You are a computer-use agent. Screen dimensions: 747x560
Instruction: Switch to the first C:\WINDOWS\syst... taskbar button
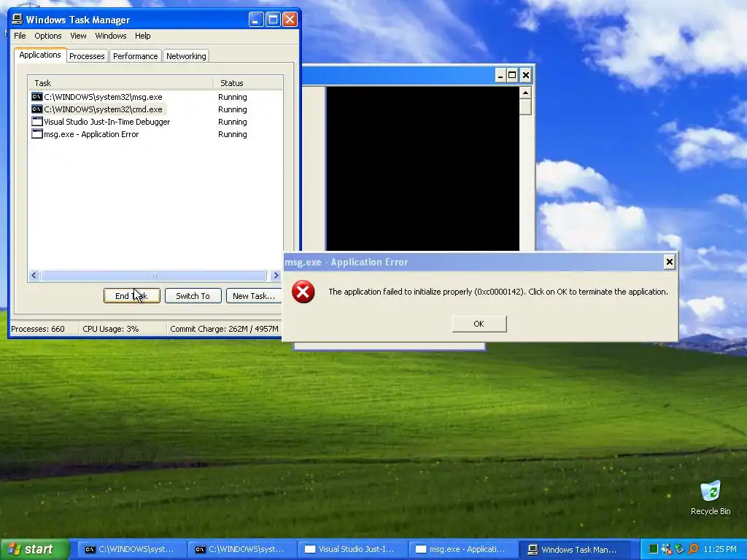point(133,549)
